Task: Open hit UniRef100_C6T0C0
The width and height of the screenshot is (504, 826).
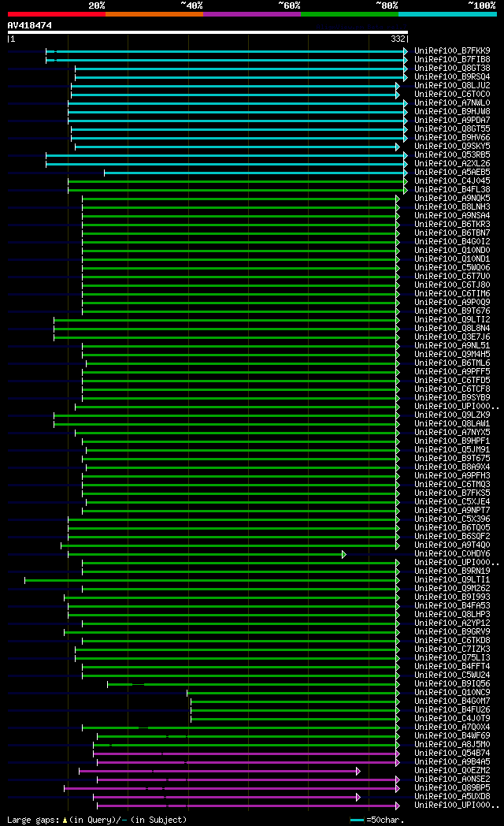Action: coord(452,95)
